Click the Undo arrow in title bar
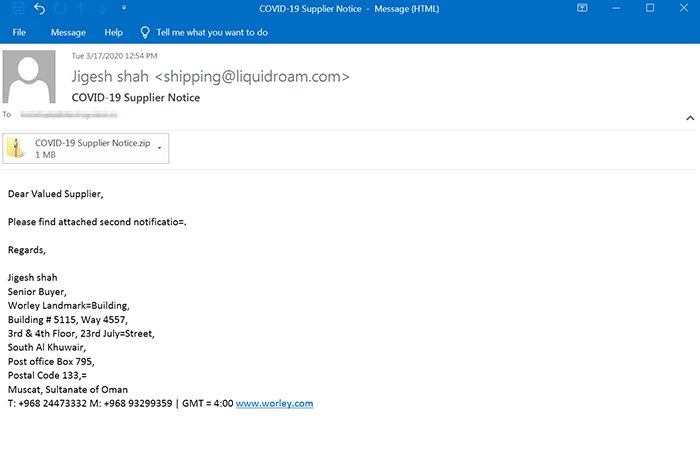The image size is (700, 476). coord(39,8)
